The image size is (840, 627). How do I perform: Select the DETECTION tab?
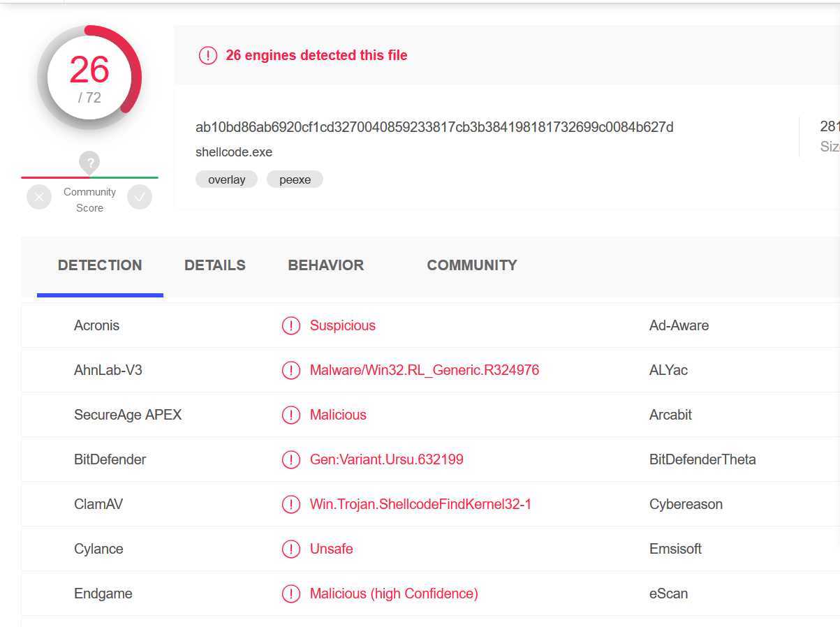point(100,265)
